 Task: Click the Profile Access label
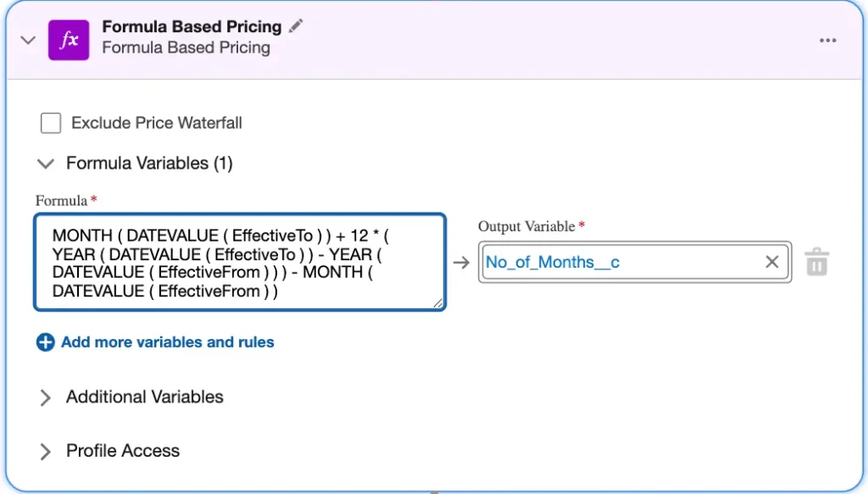[122, 451]
